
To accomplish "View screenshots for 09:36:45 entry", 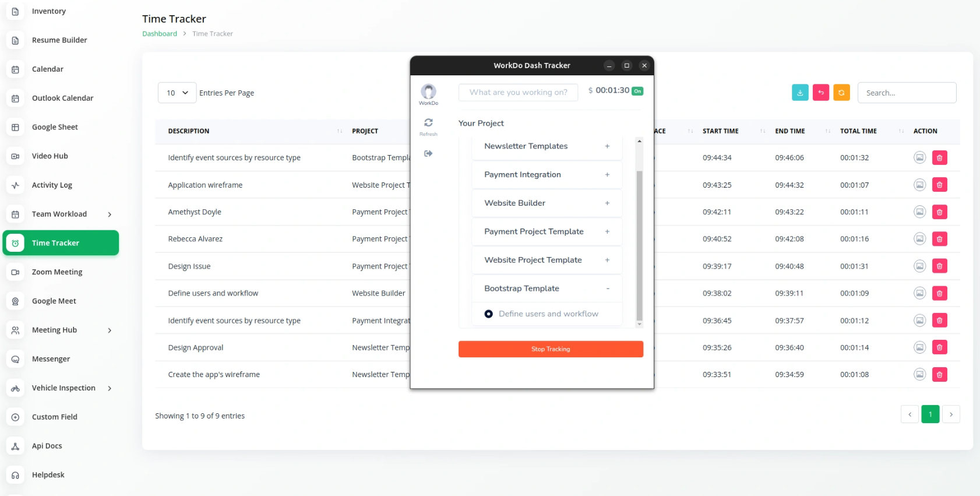I will [x=919, y=320].
